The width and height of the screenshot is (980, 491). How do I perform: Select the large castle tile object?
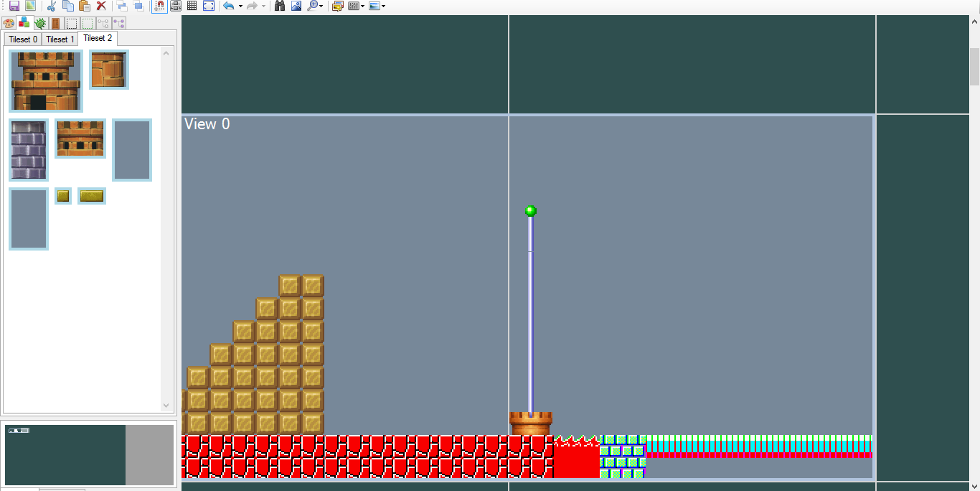(x=46, y=80)
